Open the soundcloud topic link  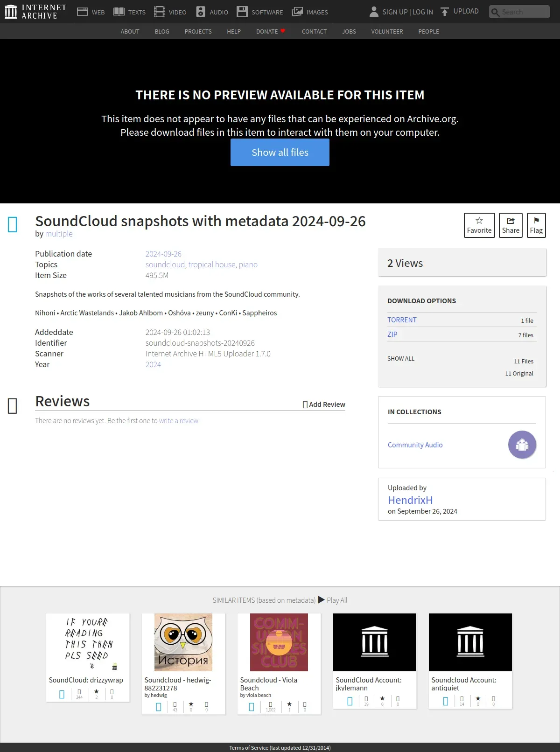point(165,265)
